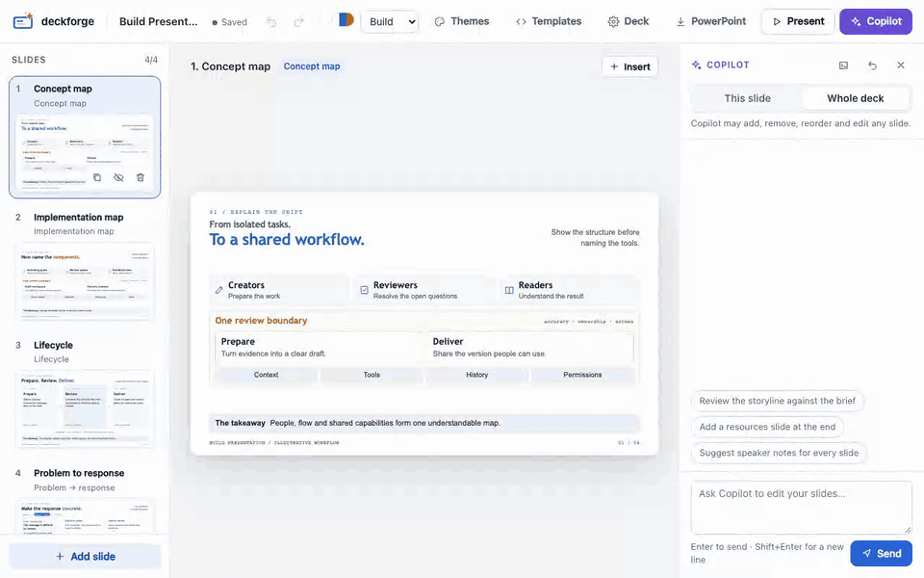Close the Copilot panel

pos(901,66)
